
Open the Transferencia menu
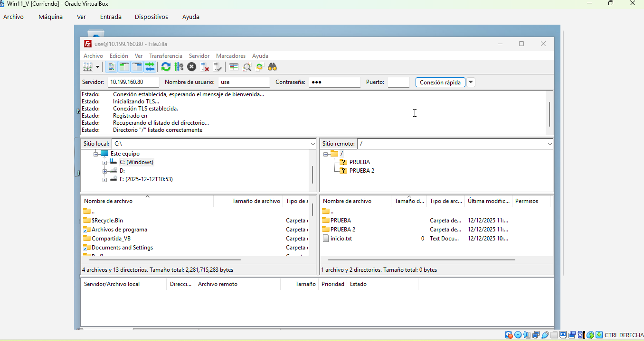click(165, 56)
